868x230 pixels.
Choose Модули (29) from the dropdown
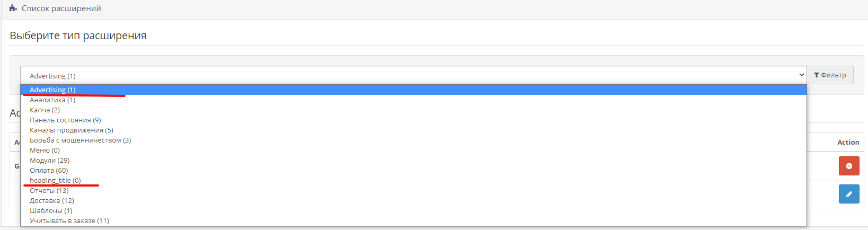pos(413,161)
